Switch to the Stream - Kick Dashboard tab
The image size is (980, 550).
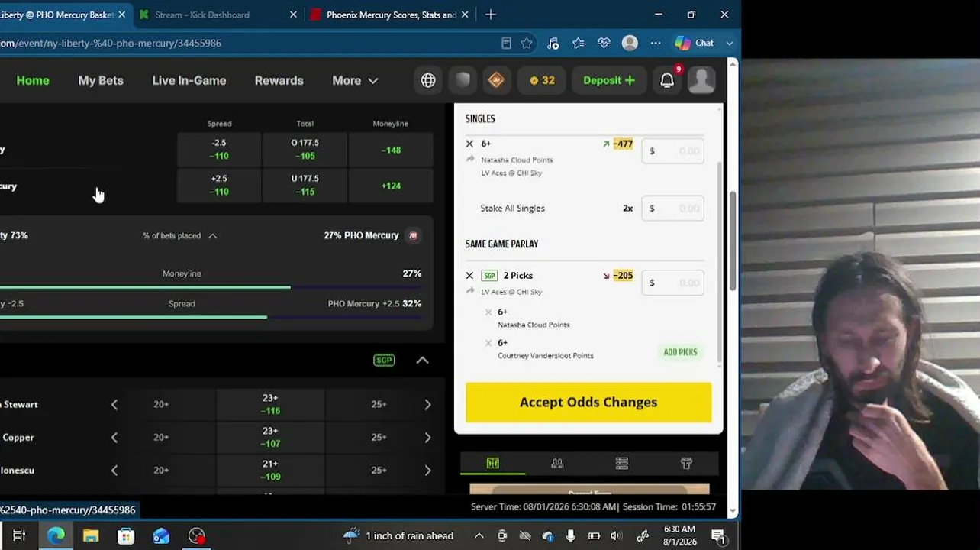pyautogui.click(x=218, y=15)
